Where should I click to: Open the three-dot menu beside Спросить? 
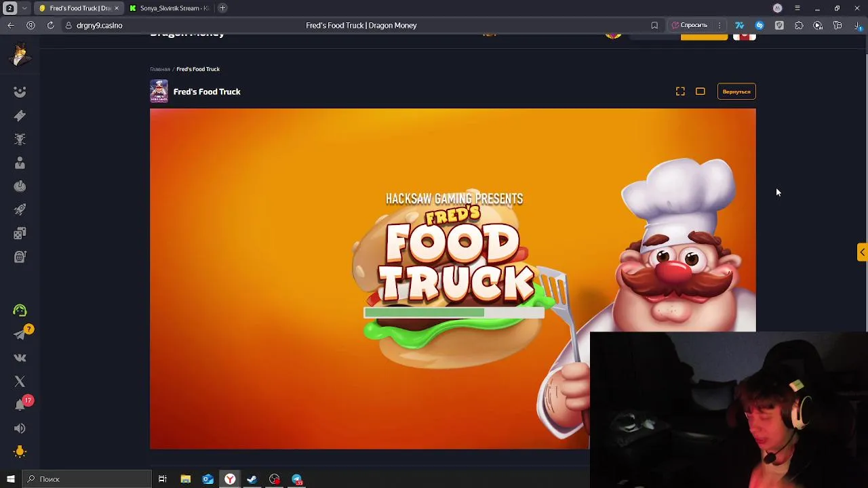tap(719, 25)
